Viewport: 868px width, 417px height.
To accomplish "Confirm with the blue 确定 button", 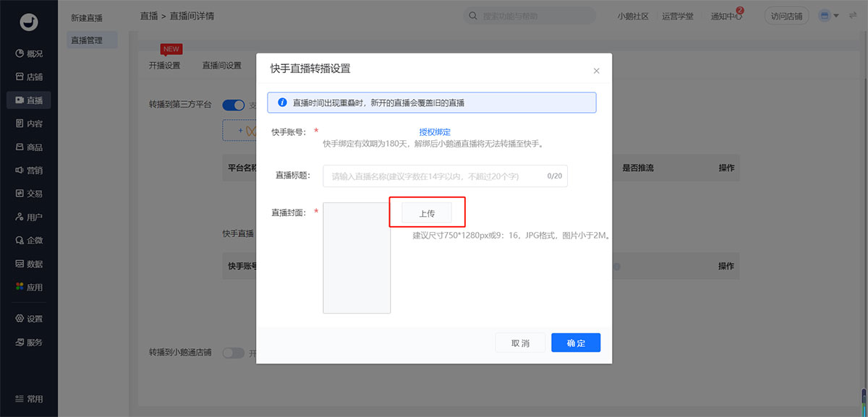I will click(575, 343).
